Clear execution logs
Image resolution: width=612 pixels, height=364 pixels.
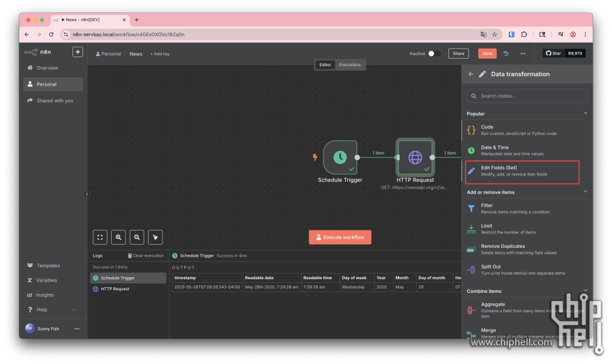[x=146, y=256]
